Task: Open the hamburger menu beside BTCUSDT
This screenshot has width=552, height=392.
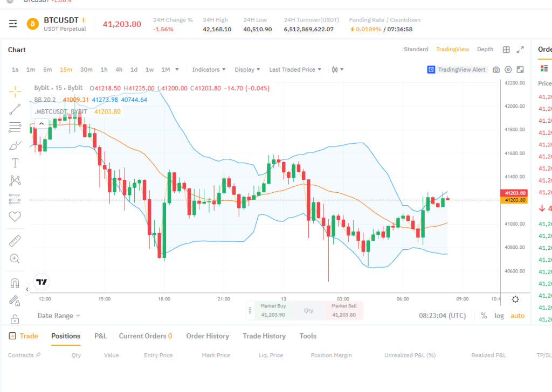Action: tap(13, 24)
